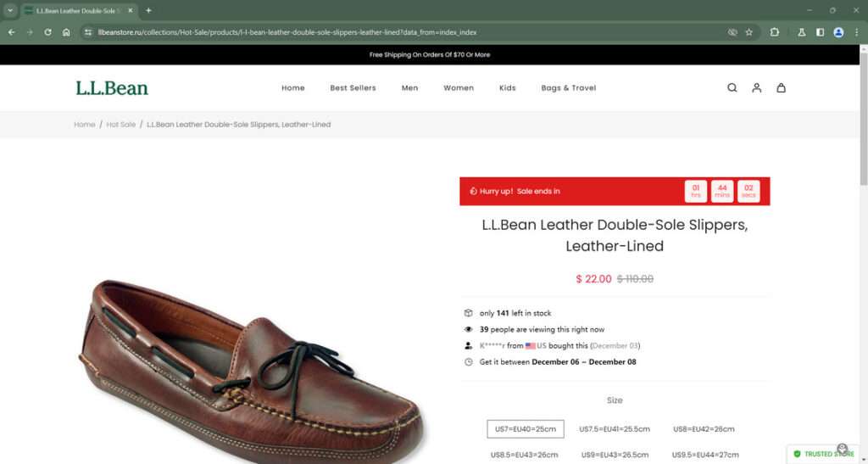Viewport: 868px width, 464px height.
Task: Open the shopping bag cart icon
Action: click(x=781, y=87)
